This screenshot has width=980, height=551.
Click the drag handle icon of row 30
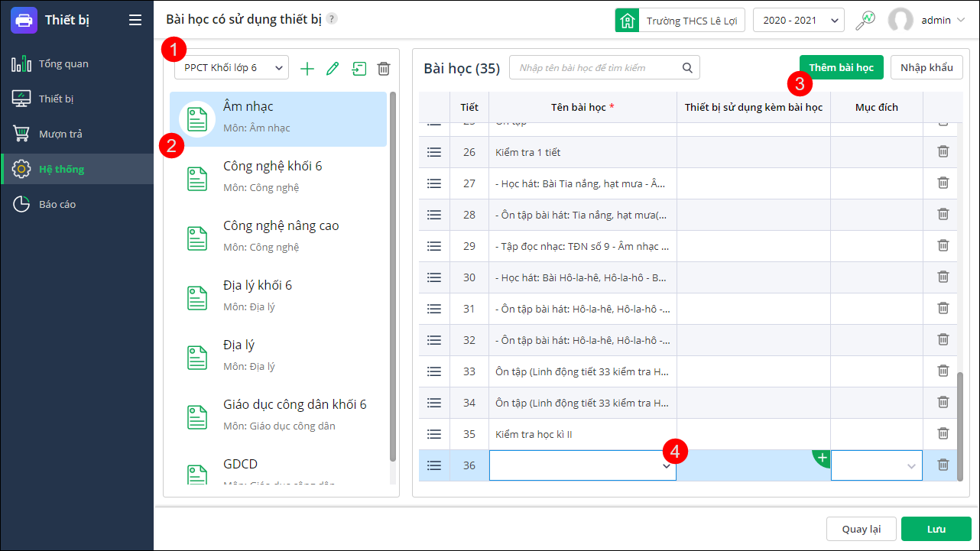(x=434, y=277)
